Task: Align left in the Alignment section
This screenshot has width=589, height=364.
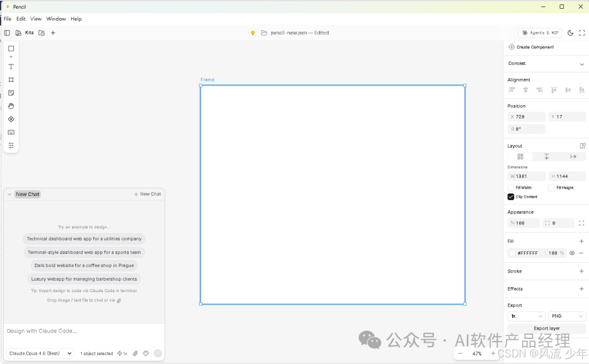Action: (512, 90)
